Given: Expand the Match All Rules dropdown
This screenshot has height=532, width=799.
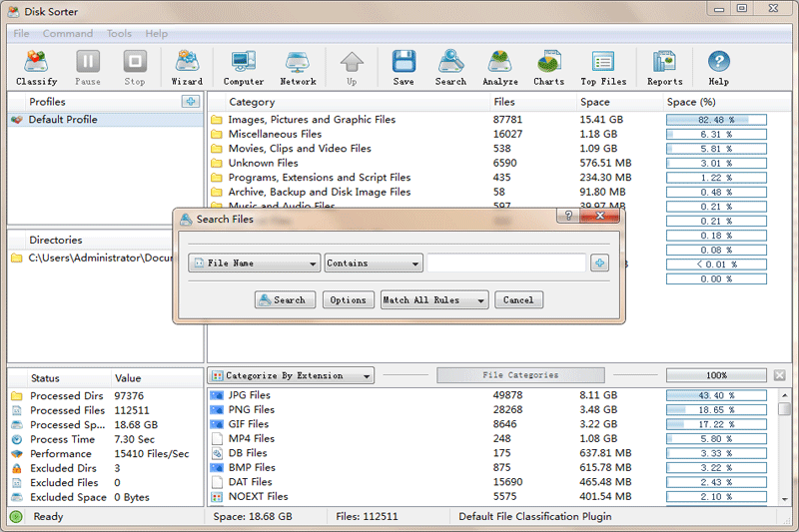Looking at the screenshot, I should [x=434, y=299].
